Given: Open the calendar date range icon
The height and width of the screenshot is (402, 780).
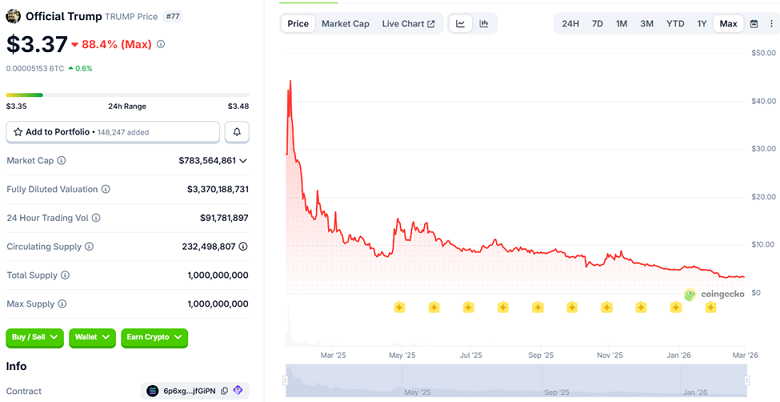Looking at the screenshot, I should coord(754,24).
